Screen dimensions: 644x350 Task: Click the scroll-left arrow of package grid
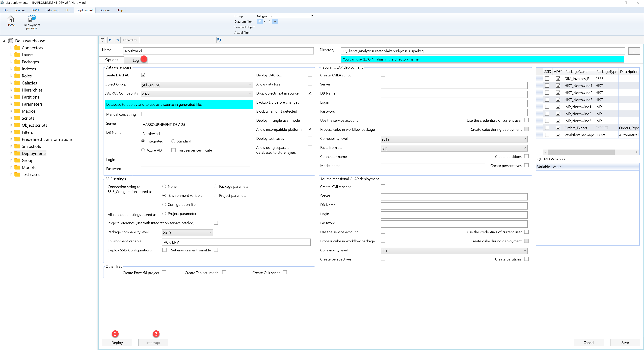pyautogui.click(x=545, y=152)
